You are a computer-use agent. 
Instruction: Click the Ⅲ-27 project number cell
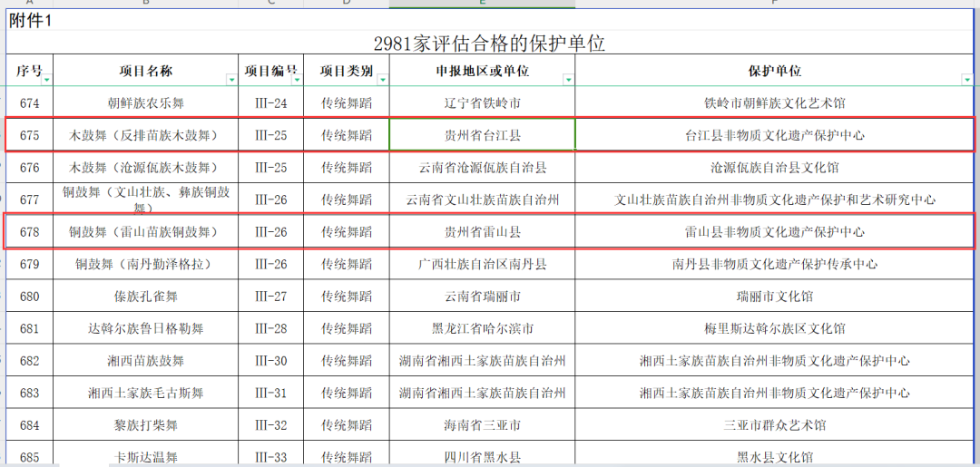coord(270,297)
